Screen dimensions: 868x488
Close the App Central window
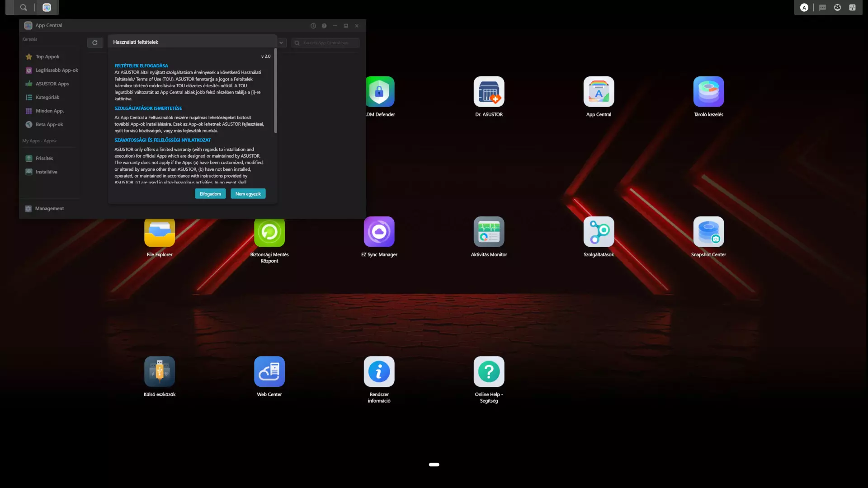coord(357,26)
